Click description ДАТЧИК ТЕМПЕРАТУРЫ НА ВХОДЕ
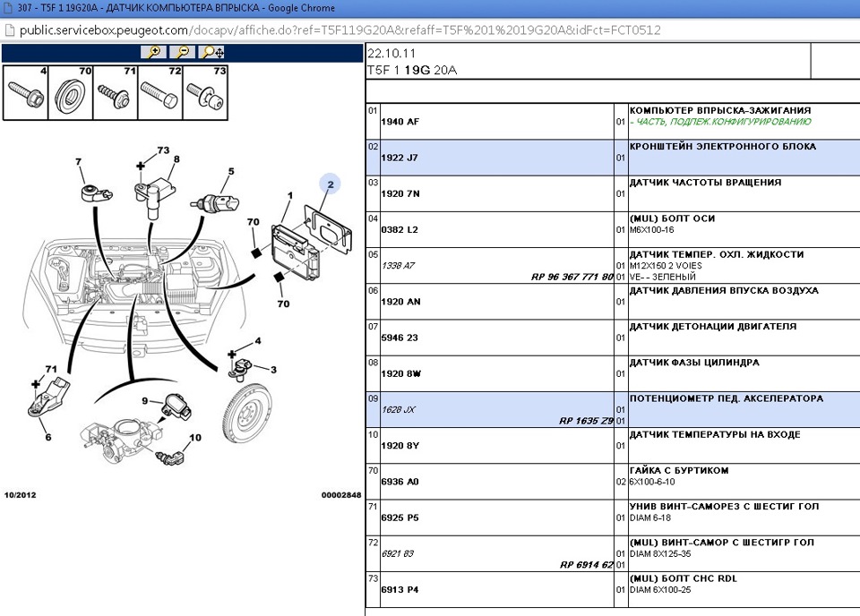 [715, 434]
